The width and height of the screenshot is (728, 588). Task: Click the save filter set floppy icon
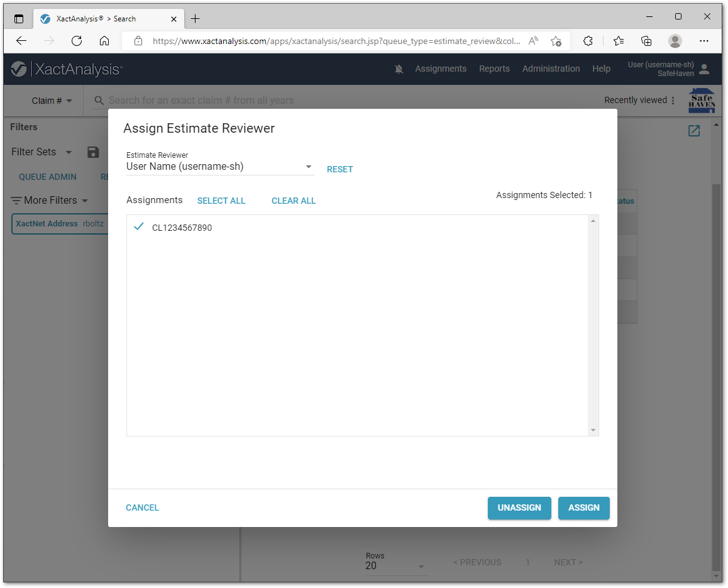click(x=93, y=152)
